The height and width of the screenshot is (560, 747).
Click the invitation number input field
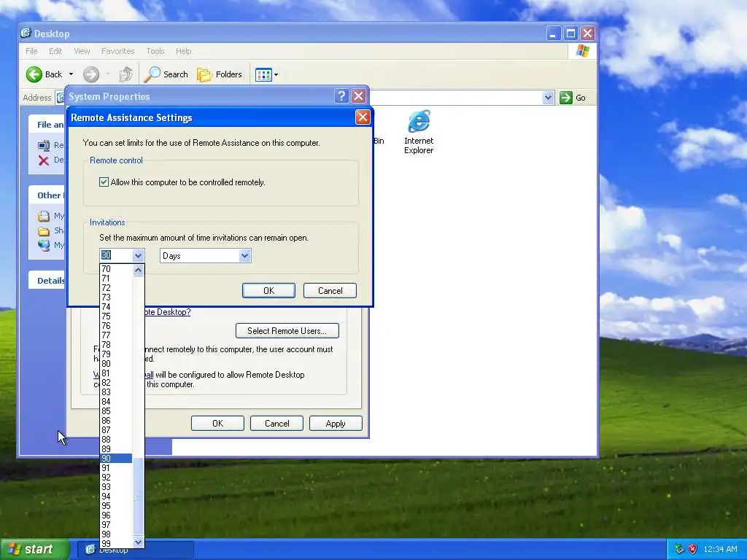coord(116,256)
